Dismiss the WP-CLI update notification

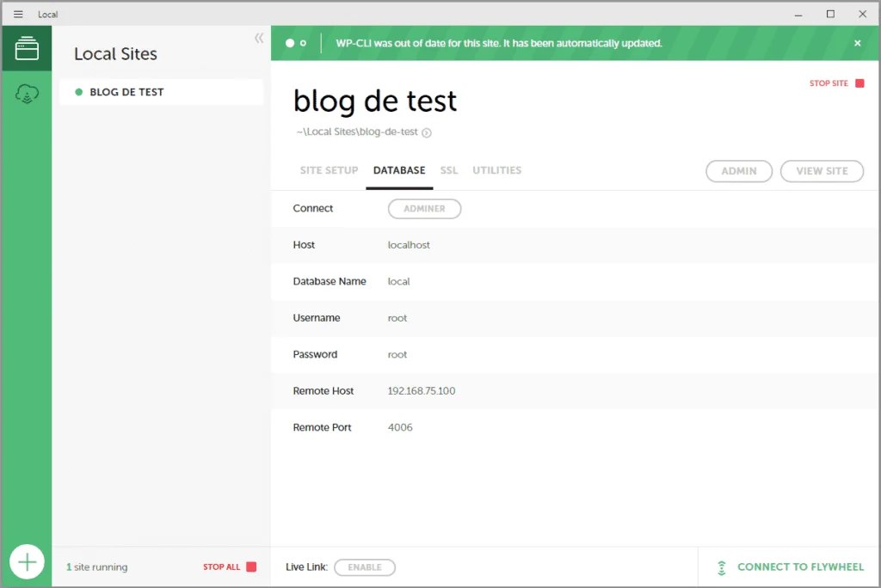[x=857, y=43]
